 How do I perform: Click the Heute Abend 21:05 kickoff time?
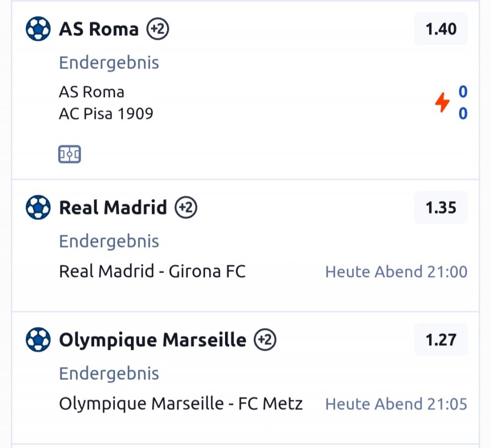point(396,405)
